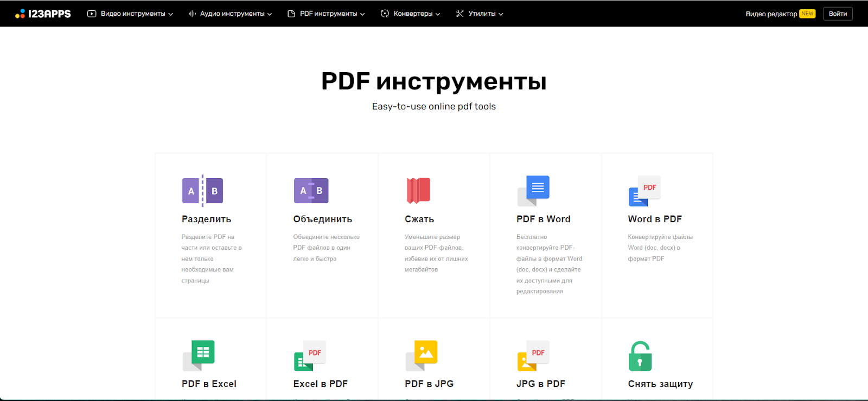Click the Excel в PDF icon
This screenshot has width=868, height=401.
click(310, 355)
